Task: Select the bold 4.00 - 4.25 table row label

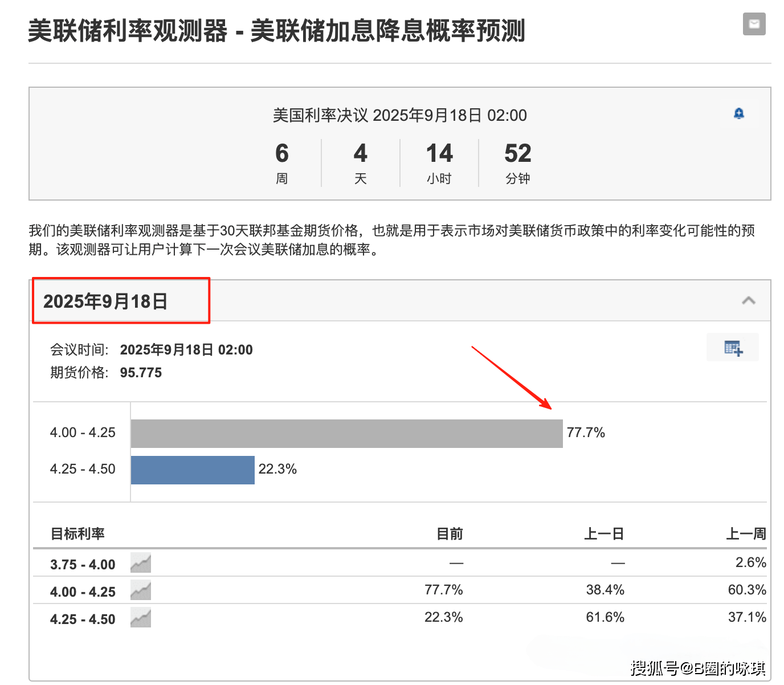Action: (83, 592)
